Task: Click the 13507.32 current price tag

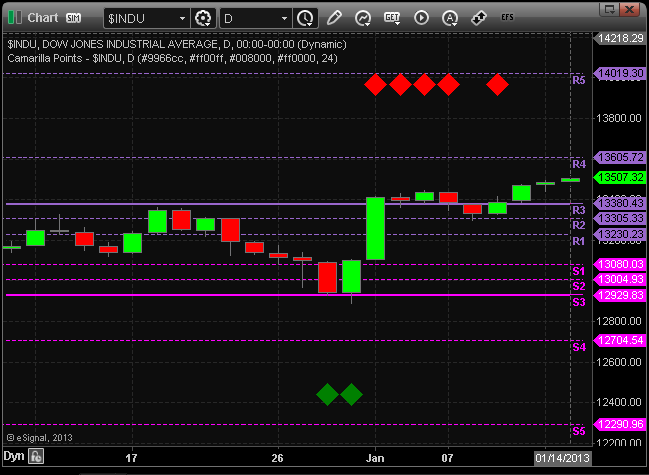Action: [x=620, y=178]
